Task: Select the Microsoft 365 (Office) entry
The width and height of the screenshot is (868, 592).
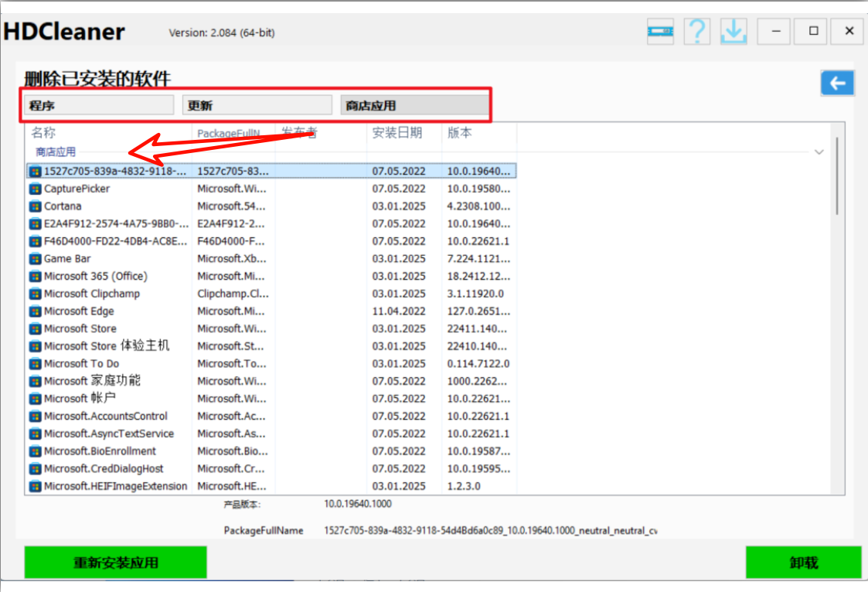Action: coord(97,276)
